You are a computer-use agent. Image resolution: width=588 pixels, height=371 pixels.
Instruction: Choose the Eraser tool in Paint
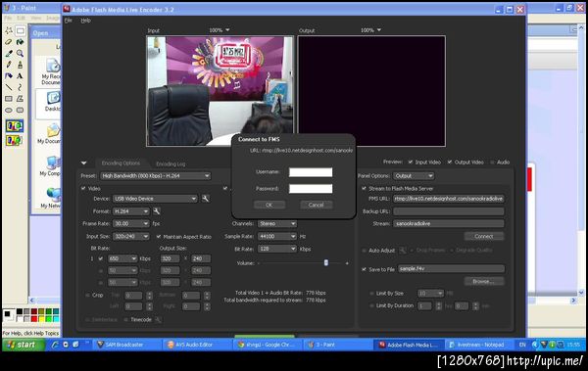(9, 42)
